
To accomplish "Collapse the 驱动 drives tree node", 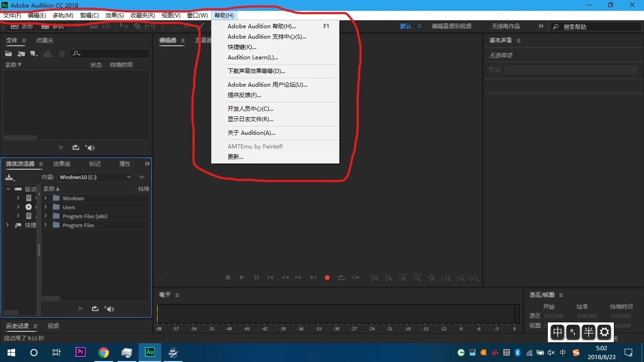I will coord(8,189).
